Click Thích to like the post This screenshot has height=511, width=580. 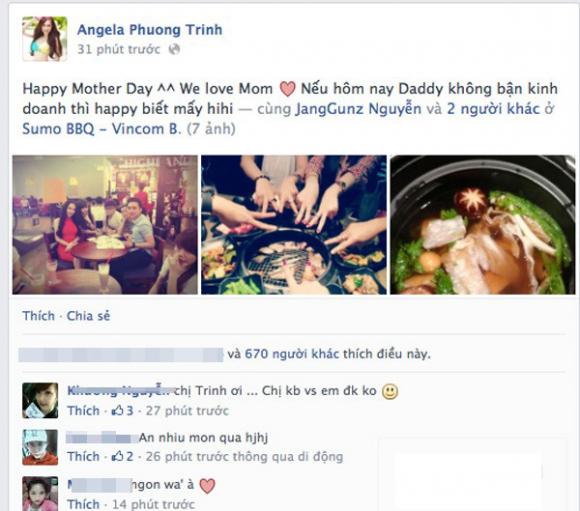[38, 316]
